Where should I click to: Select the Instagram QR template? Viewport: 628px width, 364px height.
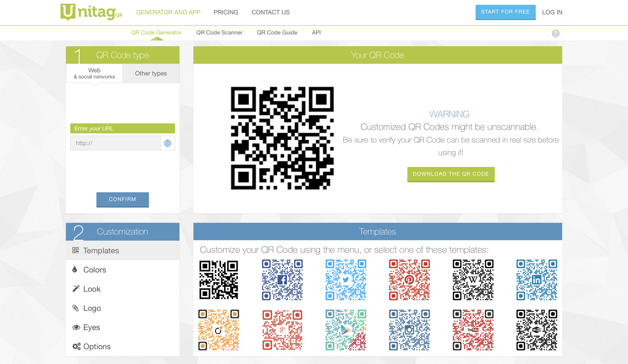(410, 330)
